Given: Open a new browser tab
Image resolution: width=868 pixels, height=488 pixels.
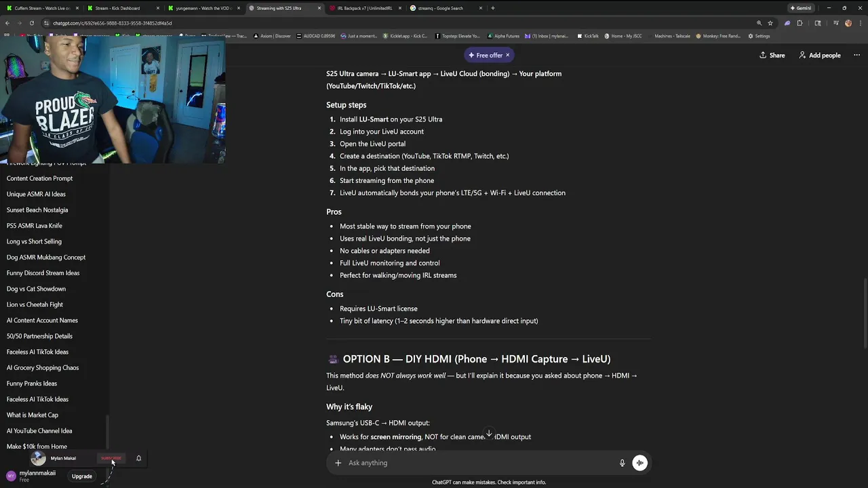Looking at the screenshot, I should coord(492,8).
